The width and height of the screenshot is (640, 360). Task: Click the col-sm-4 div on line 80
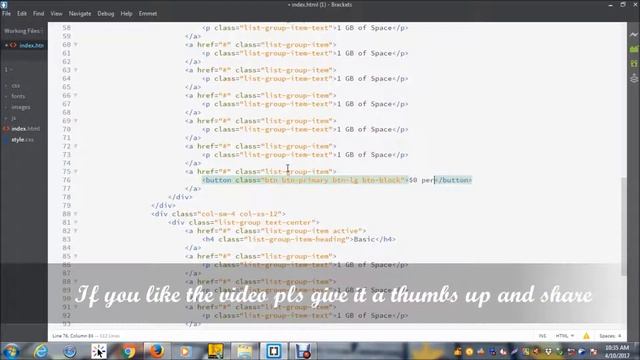[218, 214]
